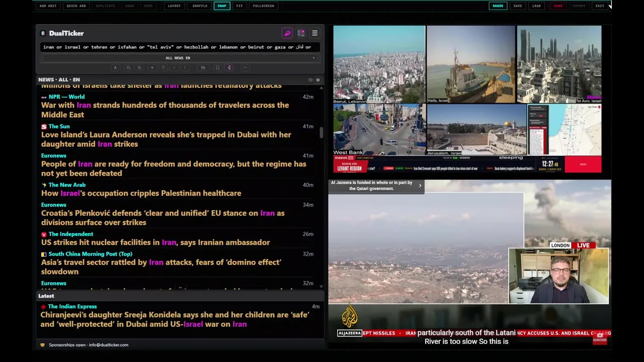Click the Beirut, Lebanon camera thumbnail
This screenshot has height=362, width=644.
coord(379,64)
